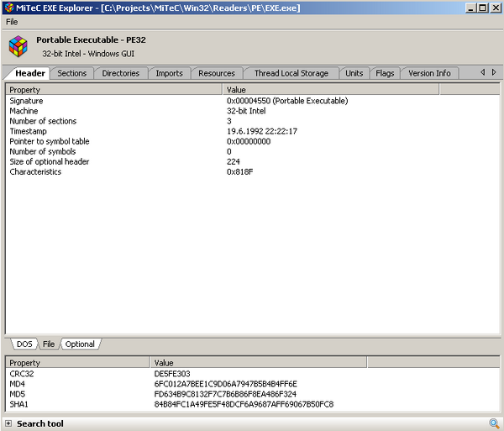Open the Thread Local Storage tab

click(291, 73)
